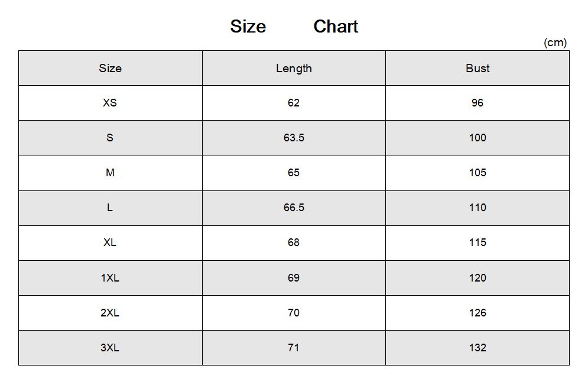Select the 1XL size cell
Image resolution: width=588 pixels, height=388 pixels.
click(x=110, y=278)
